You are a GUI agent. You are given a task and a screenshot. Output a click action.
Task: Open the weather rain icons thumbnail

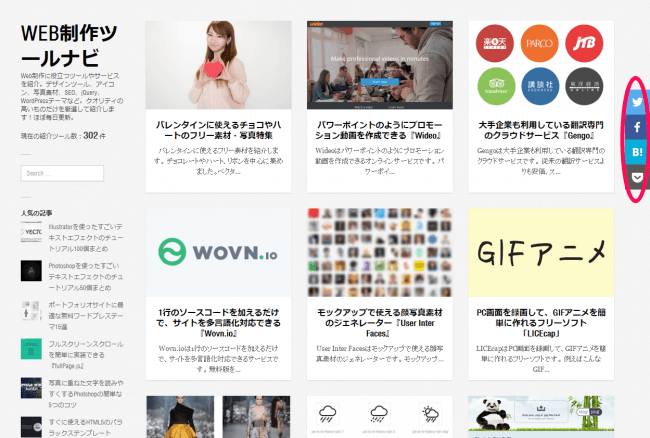pos(380,417)
